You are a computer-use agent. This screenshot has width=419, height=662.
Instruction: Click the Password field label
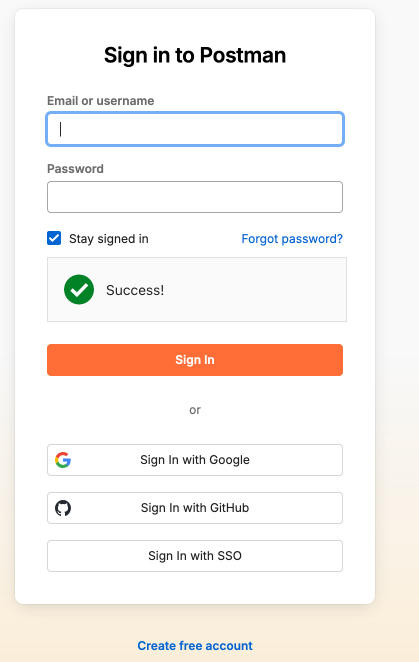pyautogui.click(x=75, y=169)
